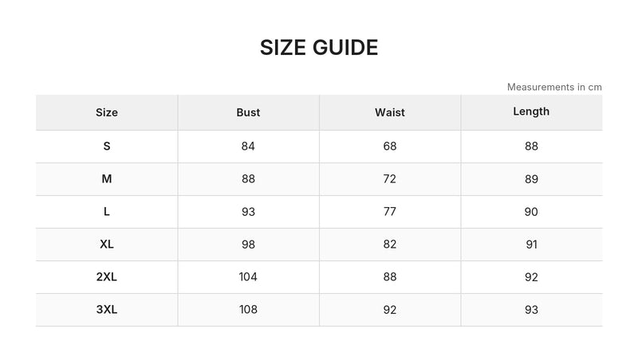
Task: Select waist value 82 for size XL
Action: (389, 245)
